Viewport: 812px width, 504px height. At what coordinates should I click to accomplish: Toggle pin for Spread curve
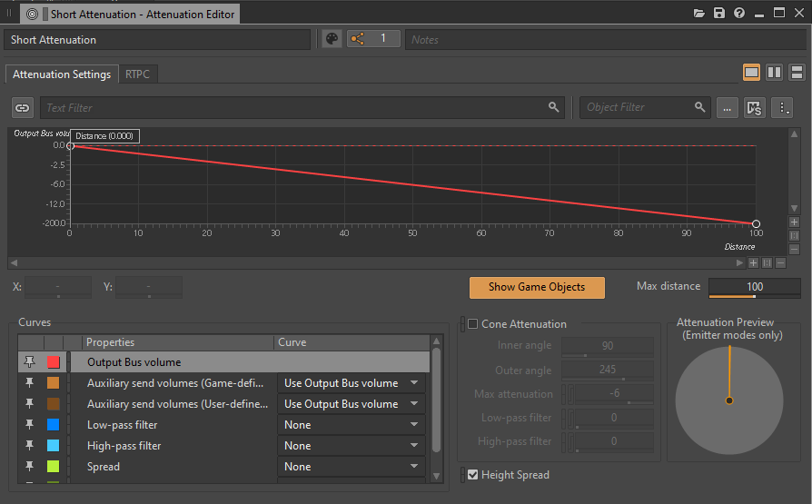pyautogui.click(x=29, y=466)
